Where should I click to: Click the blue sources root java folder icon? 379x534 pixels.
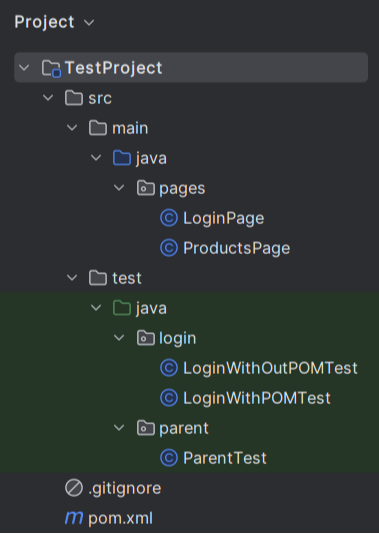(x=122, y=158)
